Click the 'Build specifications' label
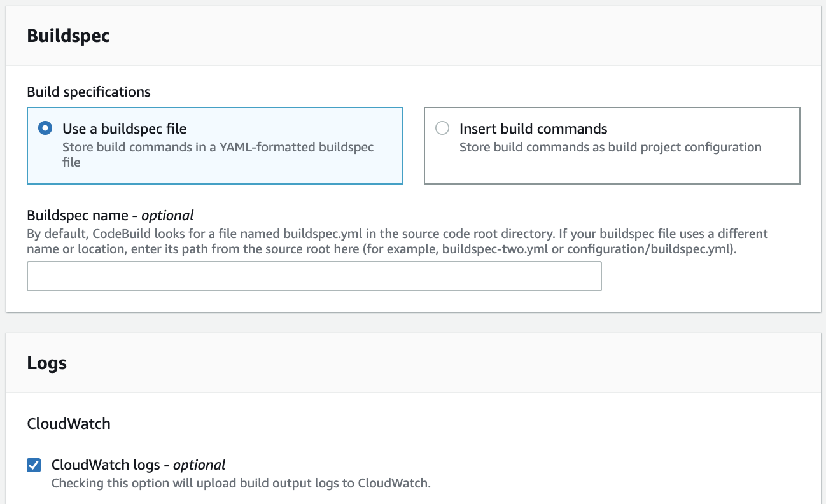The height and width of the screenshot is (504, 826). coord(88,92)
